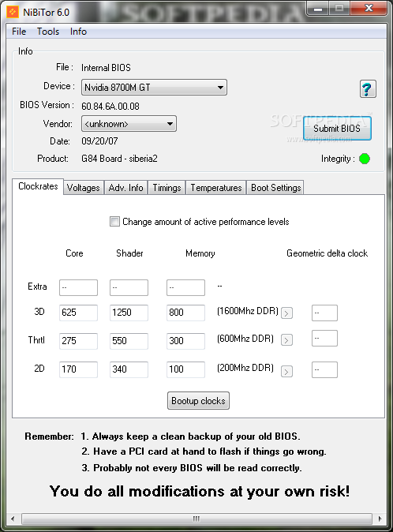Minimize the NiBiTor window
Image resolution: width=393 pixels, height=532 pixels.
[318, 9]
